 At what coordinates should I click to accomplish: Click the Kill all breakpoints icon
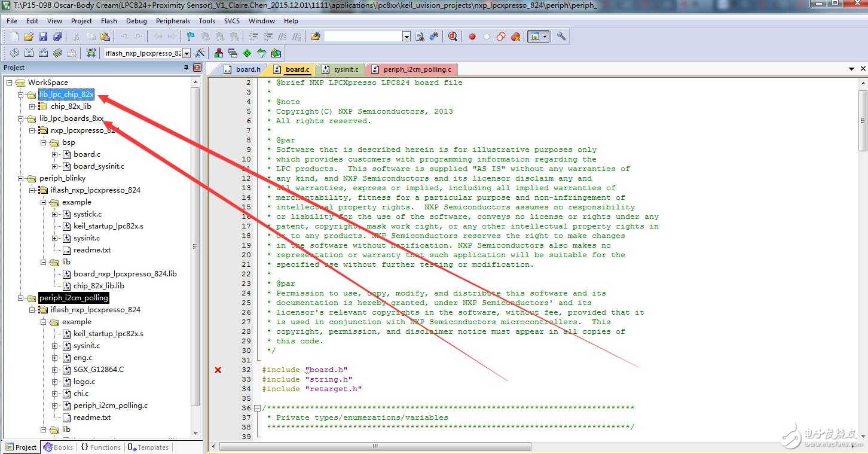point(515,36)
